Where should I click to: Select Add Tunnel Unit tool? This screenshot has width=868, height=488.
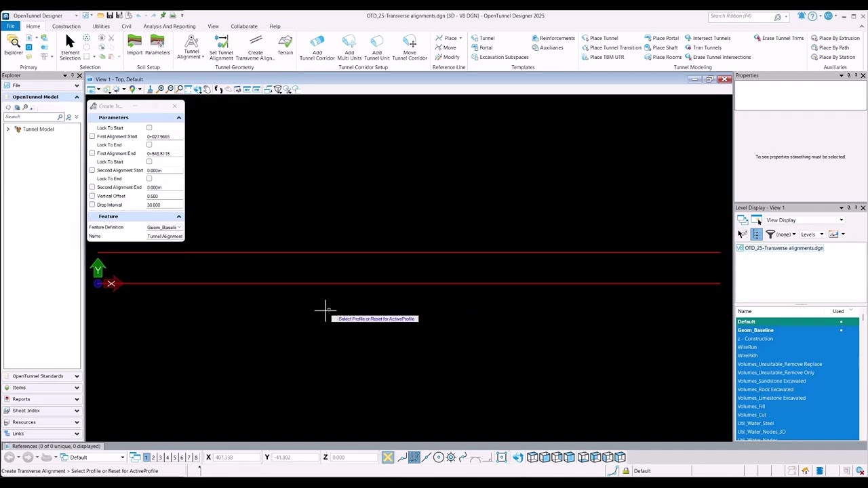click(x=376, y=47)
